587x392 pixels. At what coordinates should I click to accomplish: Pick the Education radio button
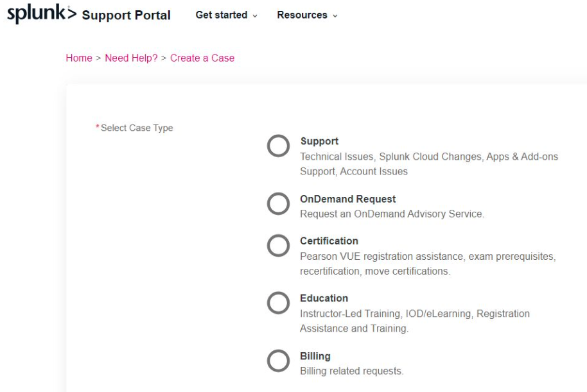pos(278,303)
